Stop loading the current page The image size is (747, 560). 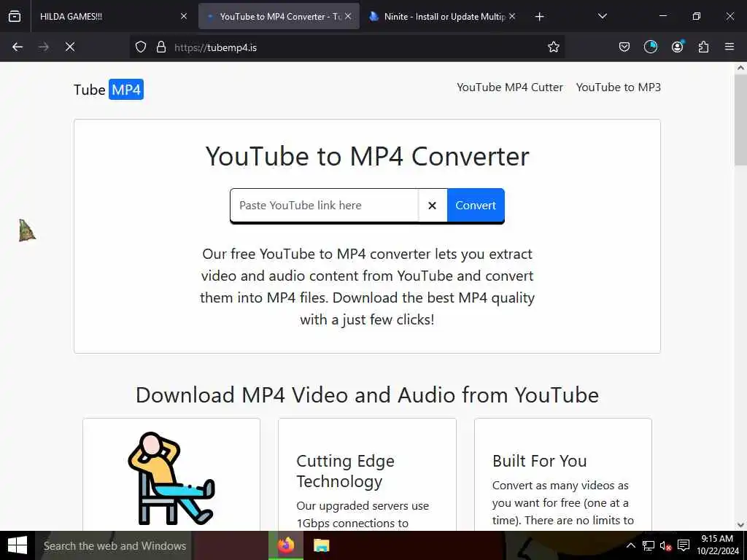tap(70, 47)
